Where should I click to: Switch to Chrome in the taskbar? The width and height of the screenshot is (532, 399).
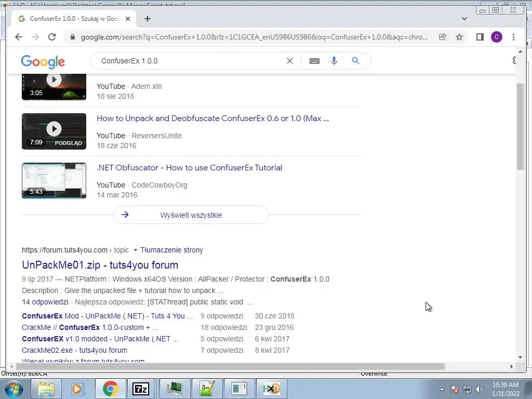[110, 389]
